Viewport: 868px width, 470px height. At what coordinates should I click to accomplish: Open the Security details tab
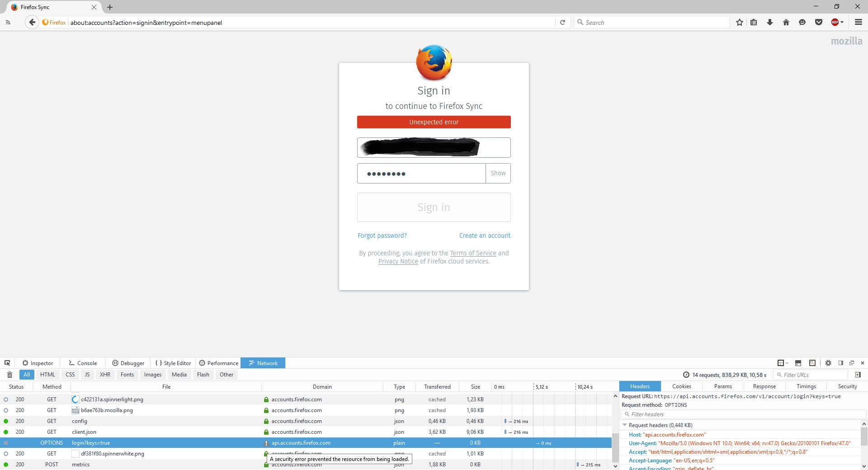click(x=847, y=386)
